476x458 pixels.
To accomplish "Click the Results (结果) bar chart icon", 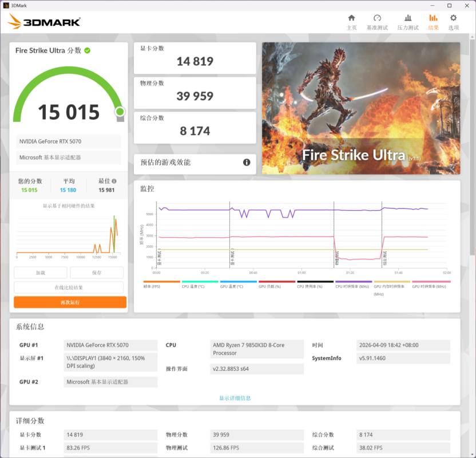I will (433, 18).
